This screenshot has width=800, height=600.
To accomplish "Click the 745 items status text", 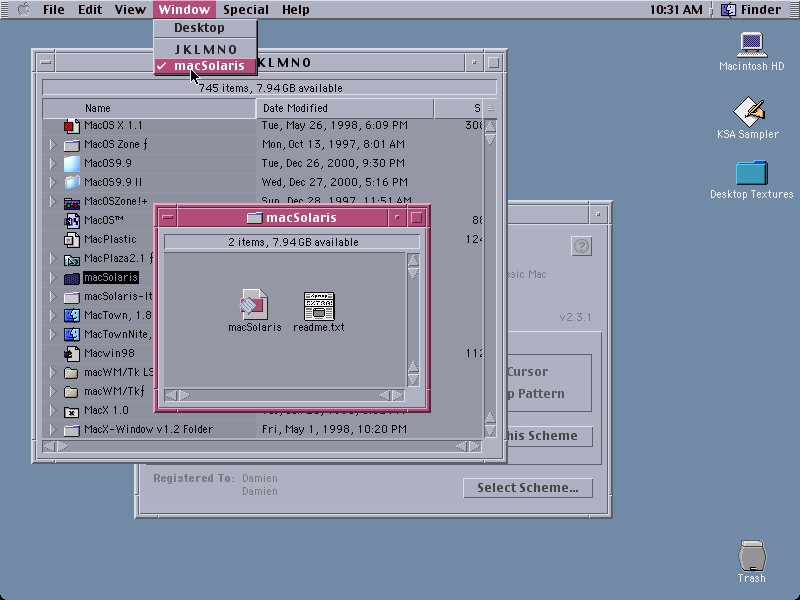I will 270,88.
